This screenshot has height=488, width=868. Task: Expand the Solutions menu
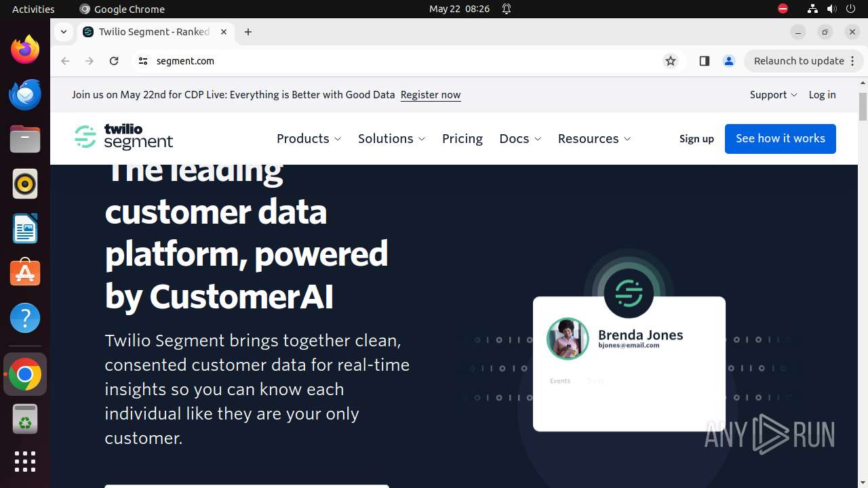click(x=392, y=138)
